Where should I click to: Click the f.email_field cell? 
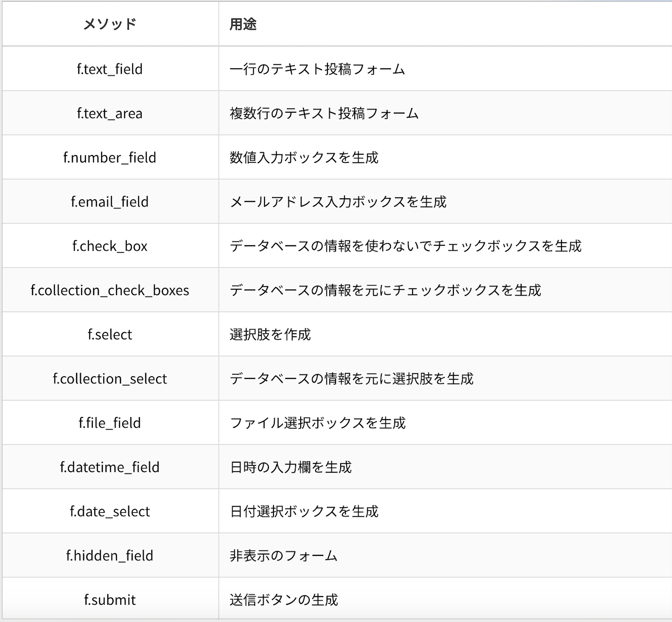coord(110,201)
